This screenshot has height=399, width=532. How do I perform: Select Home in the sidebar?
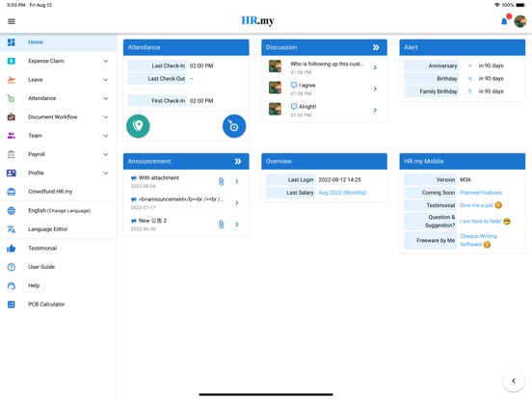[59, 42]
